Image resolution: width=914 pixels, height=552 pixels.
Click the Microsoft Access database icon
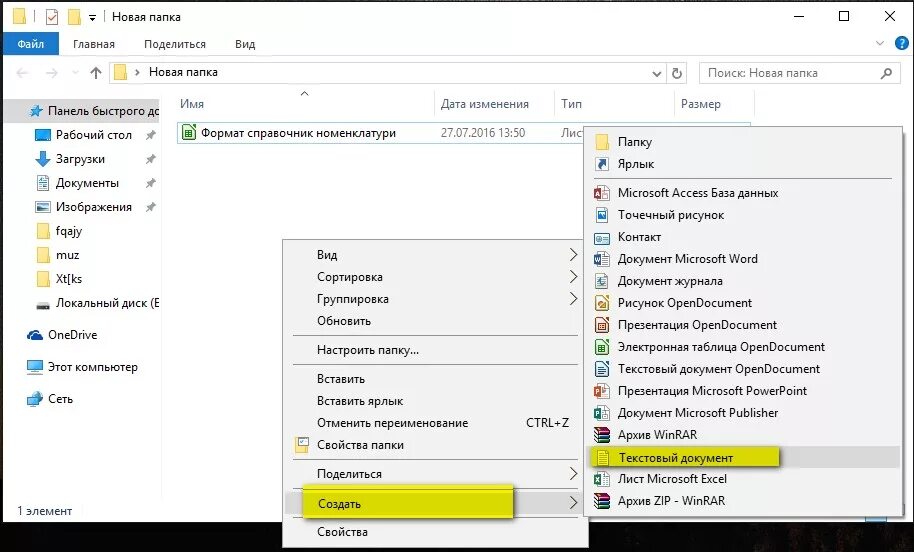(x=602, y=193)
